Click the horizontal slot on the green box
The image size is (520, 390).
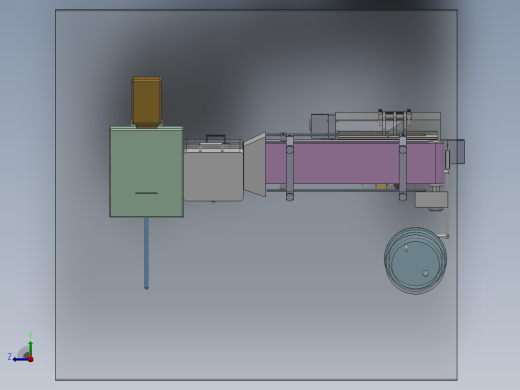point(146,193)
